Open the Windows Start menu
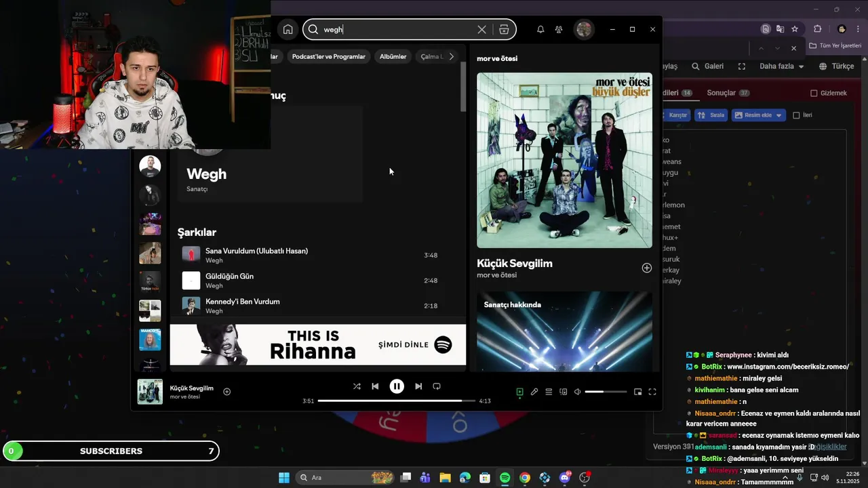The height and width of the screenshot is (488, 868). point(284,478)
